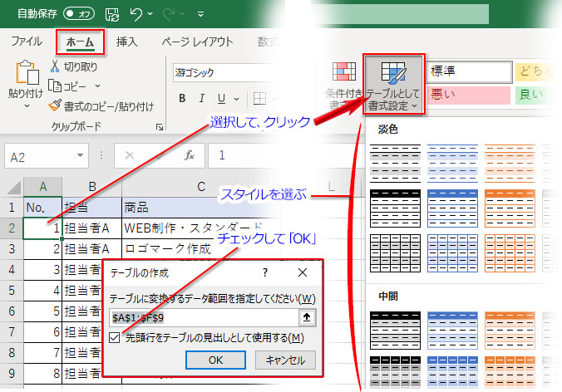Open the Undo history dropdown
562x392 pixels.
click(x=150, y=14)
